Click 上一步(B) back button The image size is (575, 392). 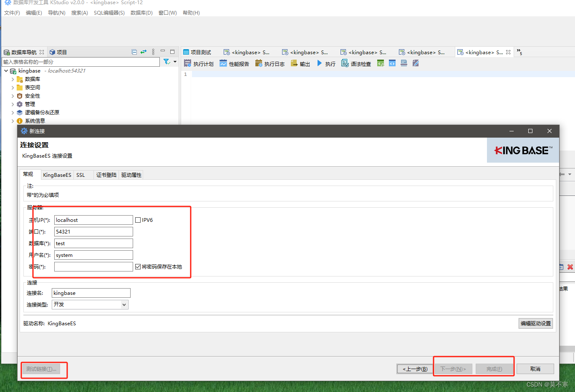(415, 369)
